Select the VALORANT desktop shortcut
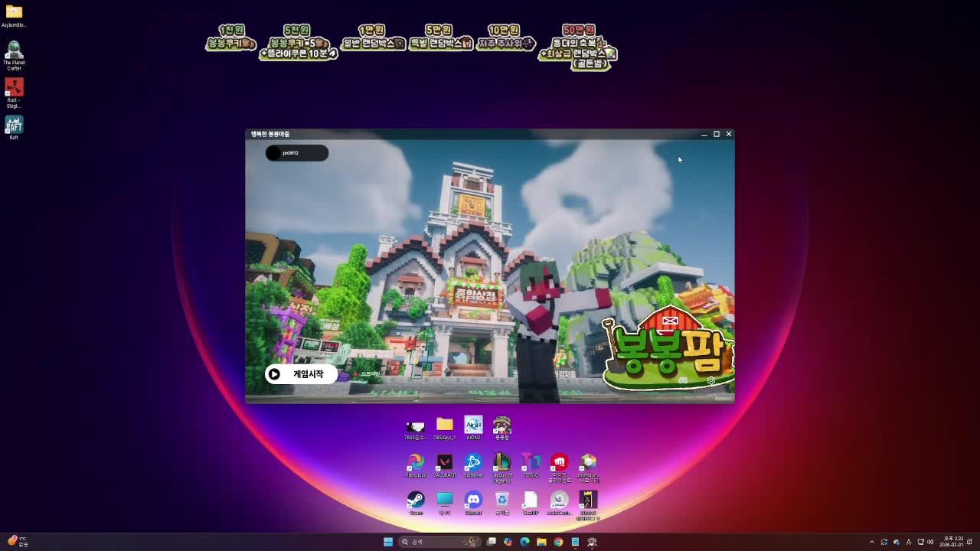This screenshot has width=980, height=551. point(445,466)
